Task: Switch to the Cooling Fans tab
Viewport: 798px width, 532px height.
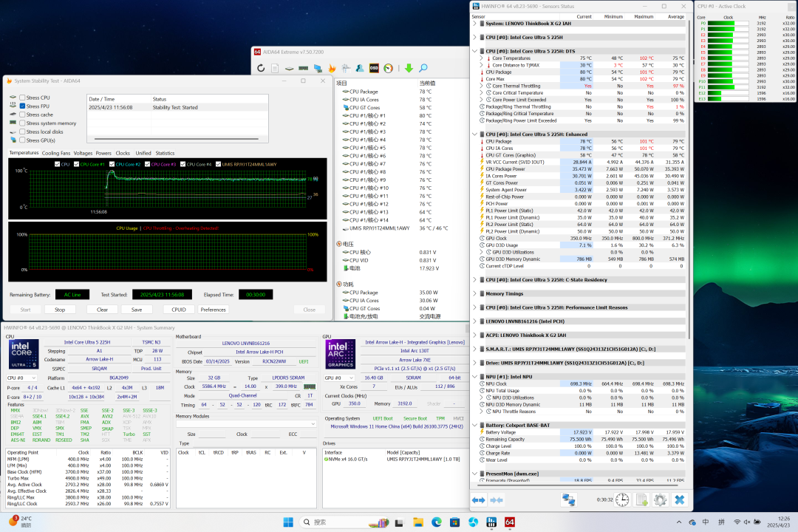Action: point(56,153)
